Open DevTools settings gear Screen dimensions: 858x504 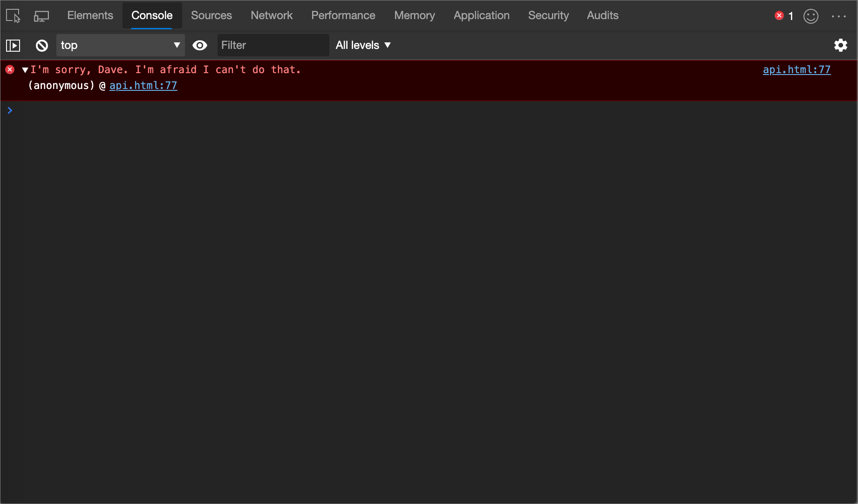[x=841, y=45]
